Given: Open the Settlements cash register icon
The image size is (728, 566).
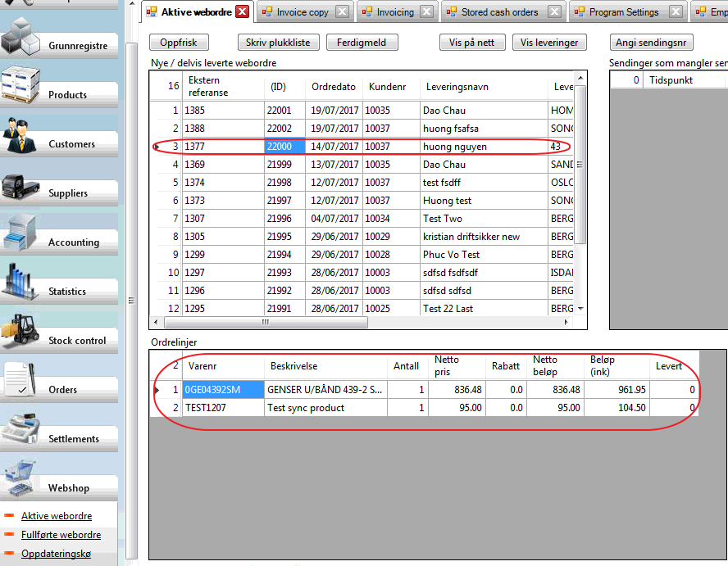Looking at the screenshot, I should pos(20,429).
